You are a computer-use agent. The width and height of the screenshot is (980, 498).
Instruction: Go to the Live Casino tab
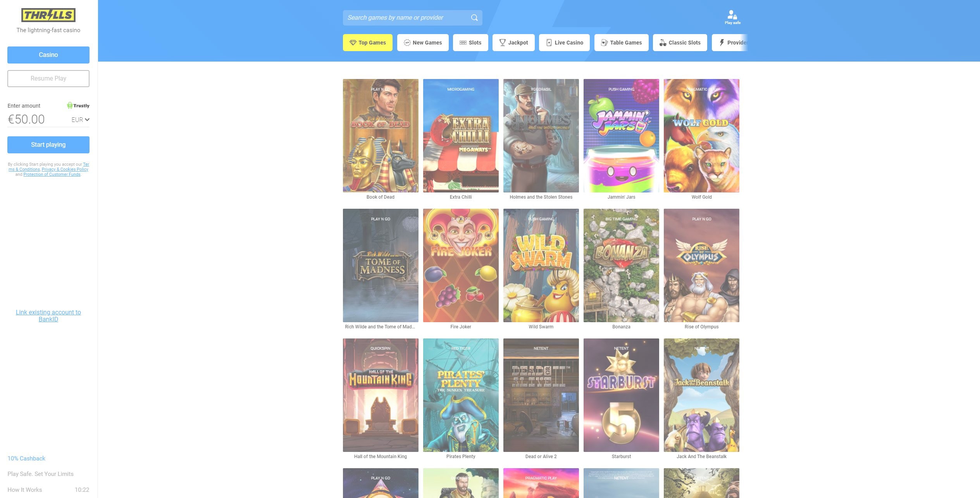click(x=564, y=43)
